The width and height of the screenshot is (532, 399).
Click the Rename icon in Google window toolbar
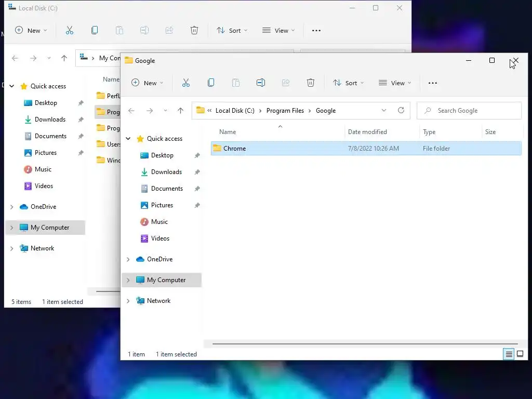click(x=261, y=83)
